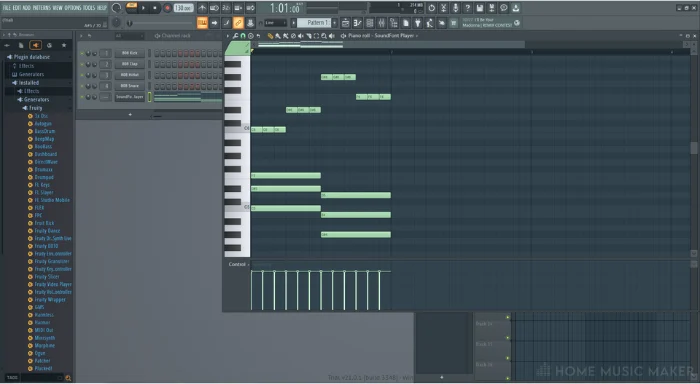Viewport: 700px width, 384px height.
Task: Click the question mark help icon
Action: (467, 8)
